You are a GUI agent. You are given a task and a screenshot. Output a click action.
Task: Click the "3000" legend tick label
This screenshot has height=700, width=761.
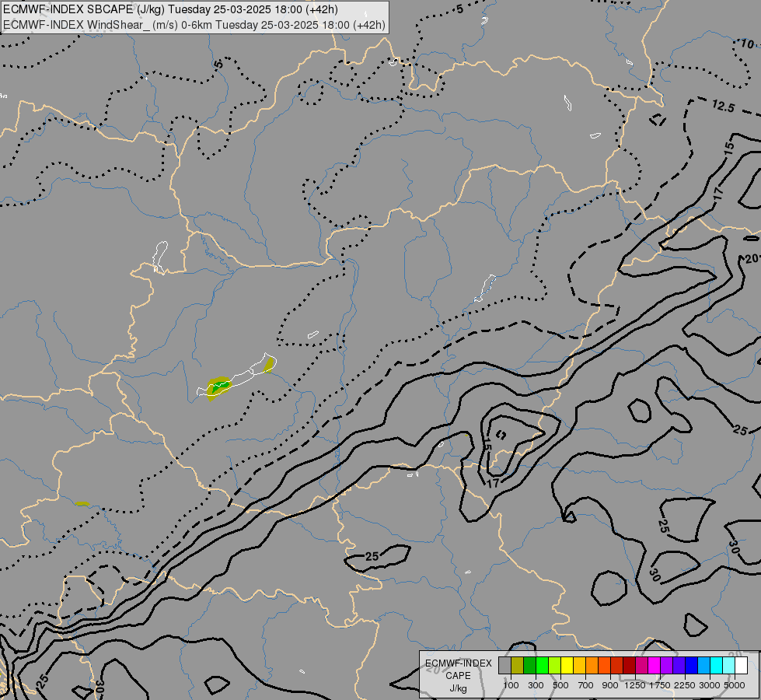pyautogui.click(x=710, y=685)
